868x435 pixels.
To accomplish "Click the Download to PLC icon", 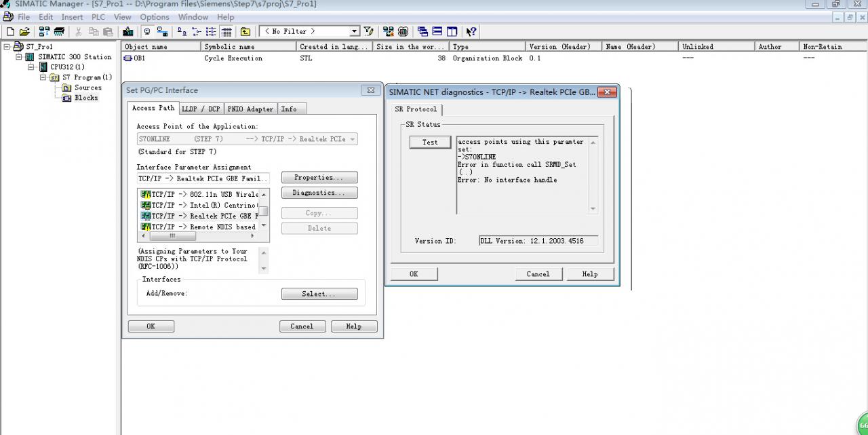I will pos(127,31).
